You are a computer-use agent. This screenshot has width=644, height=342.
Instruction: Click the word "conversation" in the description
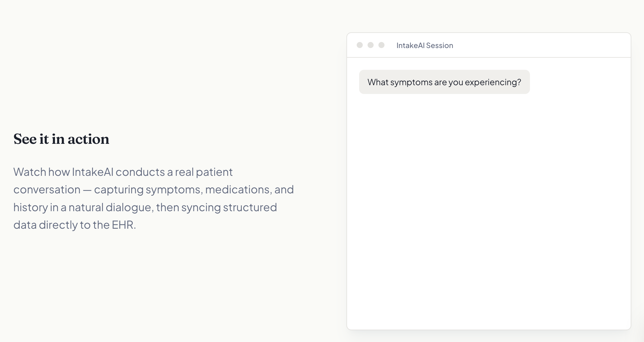click(47, 189)
